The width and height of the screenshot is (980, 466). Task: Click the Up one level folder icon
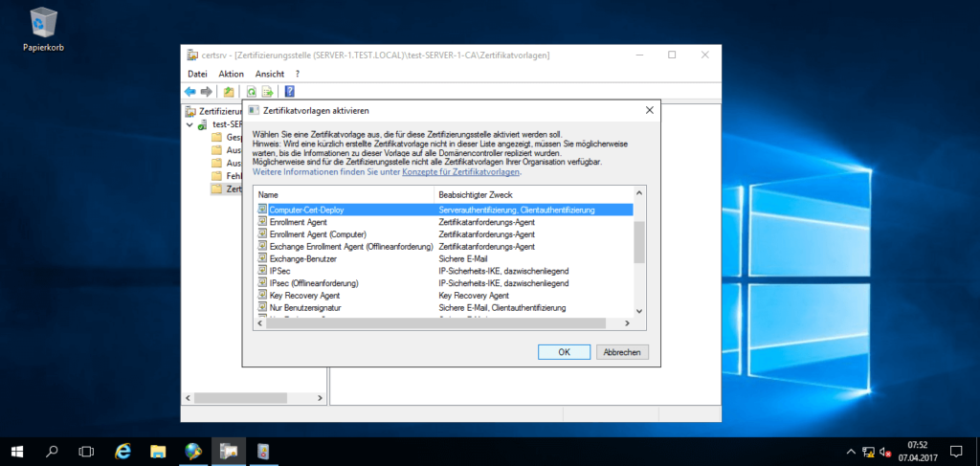point(229,92)
